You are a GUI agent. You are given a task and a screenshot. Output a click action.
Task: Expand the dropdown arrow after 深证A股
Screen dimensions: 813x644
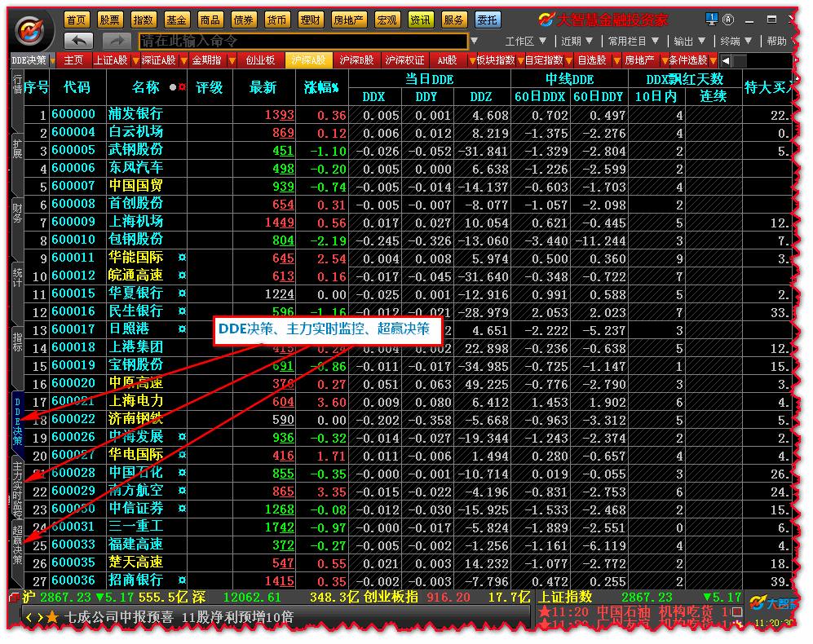(183, 60)
